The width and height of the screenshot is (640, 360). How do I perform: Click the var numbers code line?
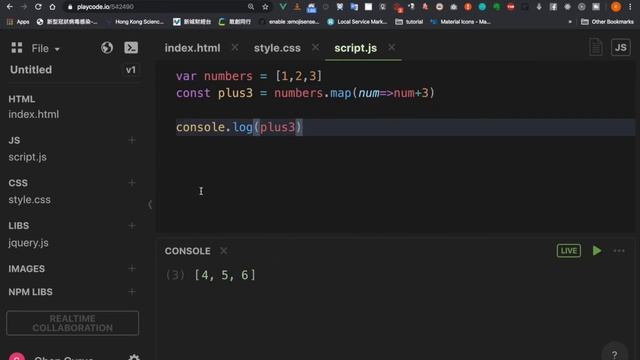[249, 76]
